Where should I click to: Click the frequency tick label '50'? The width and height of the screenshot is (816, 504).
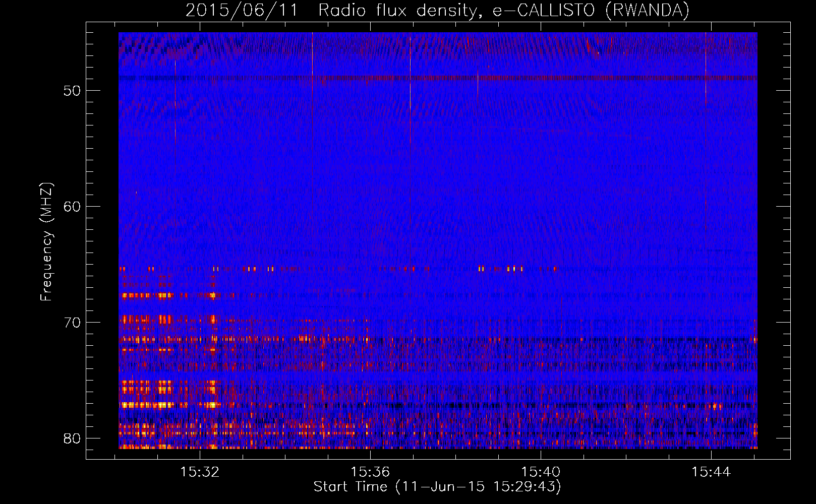click(x=73, y=91)
